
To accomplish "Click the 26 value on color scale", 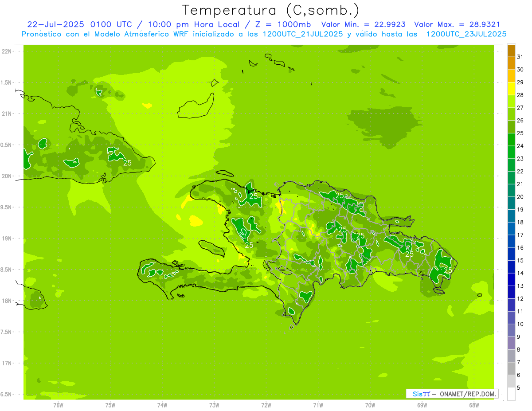I will (520, 121).
